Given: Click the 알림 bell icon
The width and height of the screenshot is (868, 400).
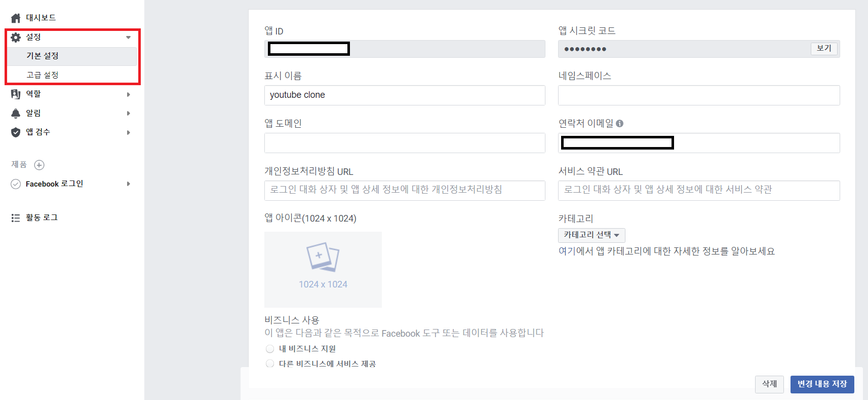Looking at the screenshot, I should click(16, 114).
